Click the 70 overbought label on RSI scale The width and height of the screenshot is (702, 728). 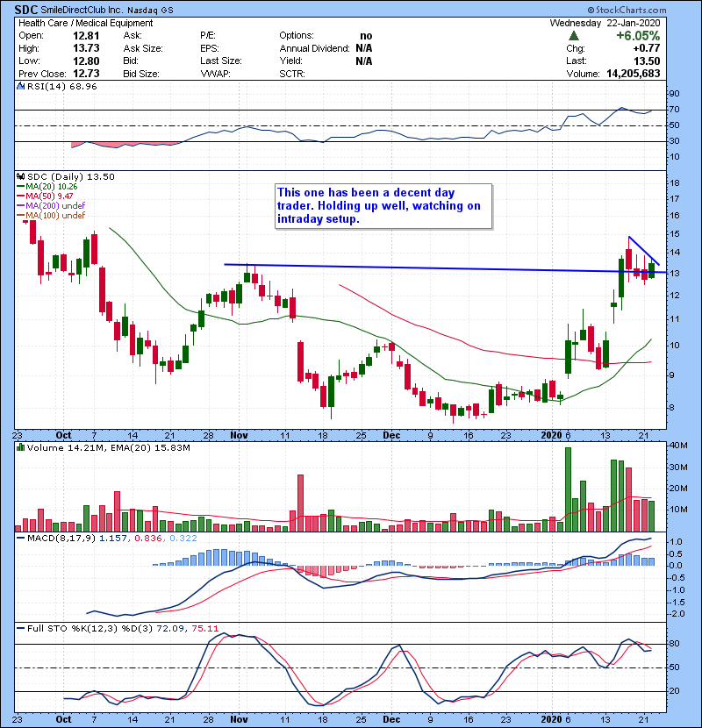coord(674,110)
